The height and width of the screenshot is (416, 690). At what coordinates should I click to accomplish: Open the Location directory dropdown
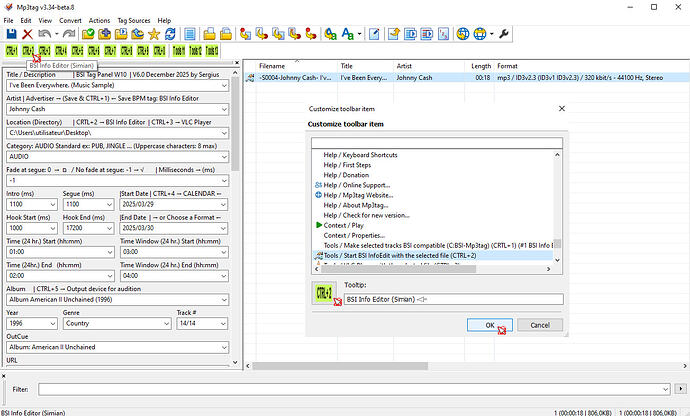click(x=224, y=133)
